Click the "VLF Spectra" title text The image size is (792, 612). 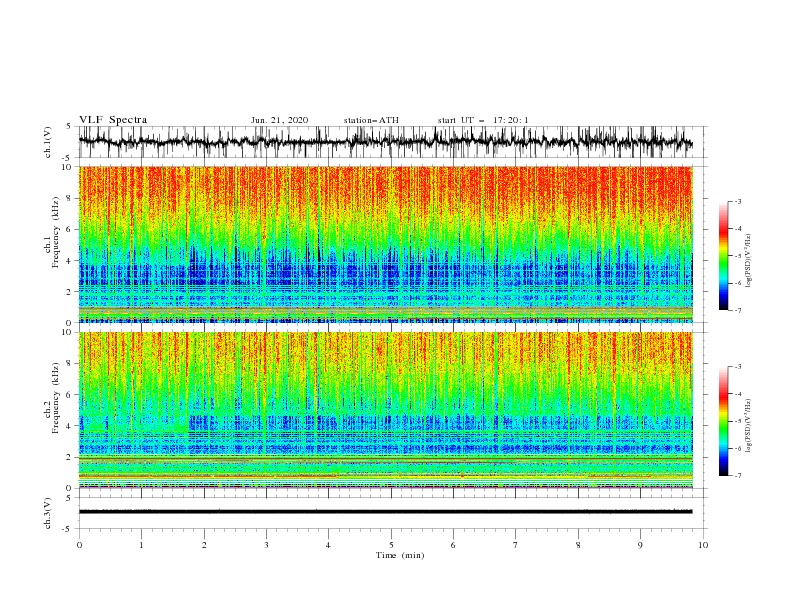tap(113, 120)
